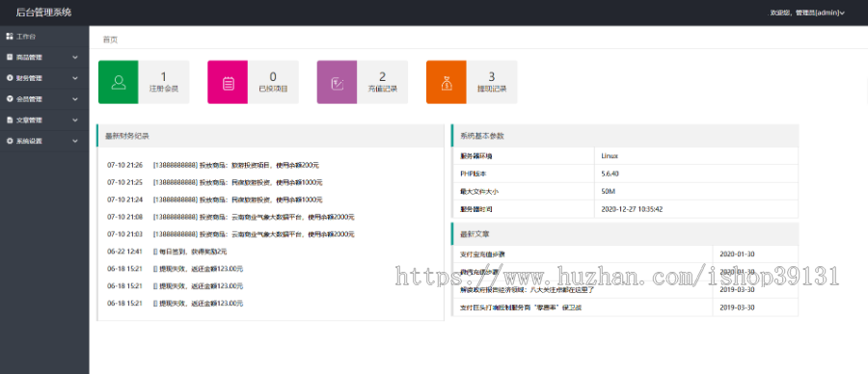This screenshot has width=868, height=374.
Task: Click the 50M value cell
Action: point(696,192)
